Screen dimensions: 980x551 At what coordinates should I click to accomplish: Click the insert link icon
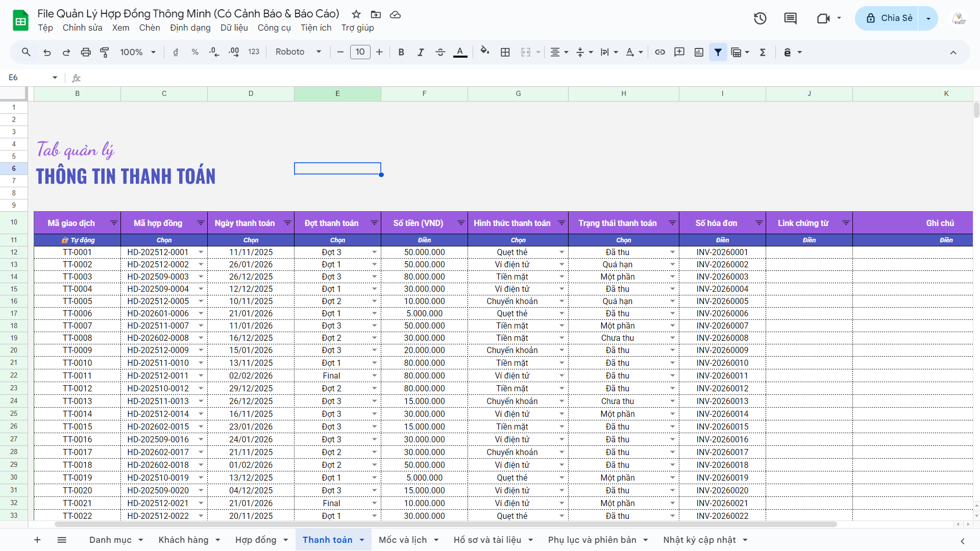pyautogui.click(x=660, y=52)
